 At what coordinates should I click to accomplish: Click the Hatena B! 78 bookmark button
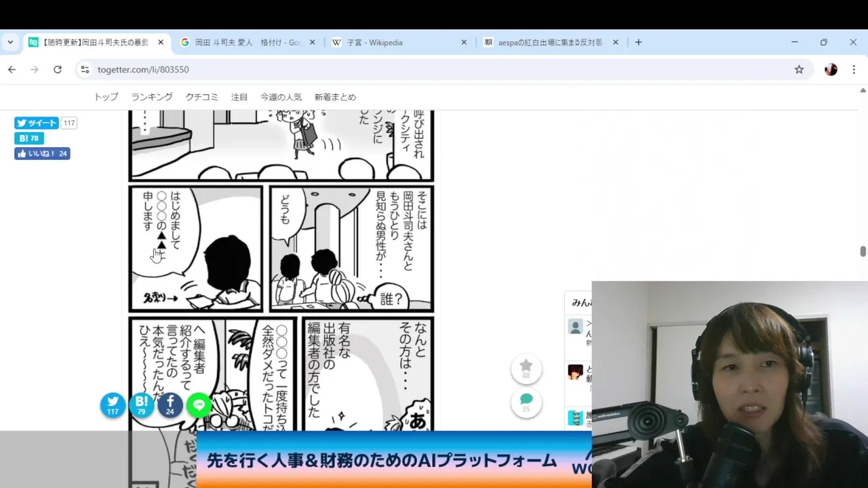[x=29, y=138]
